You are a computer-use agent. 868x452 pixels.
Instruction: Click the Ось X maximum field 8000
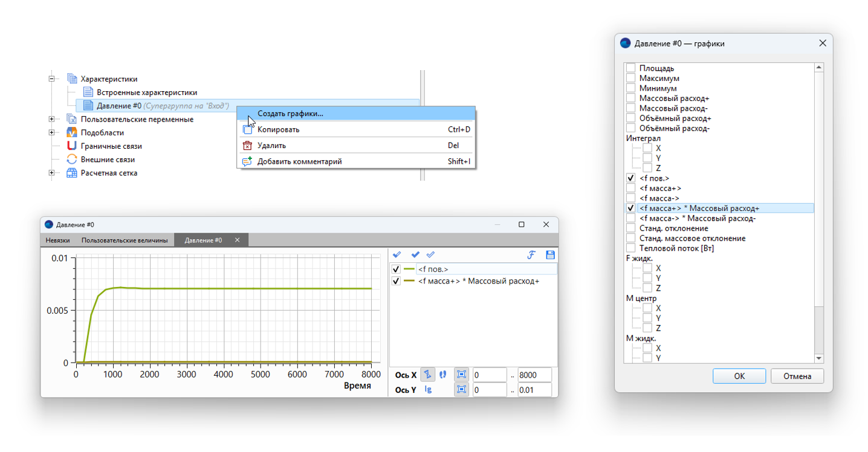click(x=535, y=375)
